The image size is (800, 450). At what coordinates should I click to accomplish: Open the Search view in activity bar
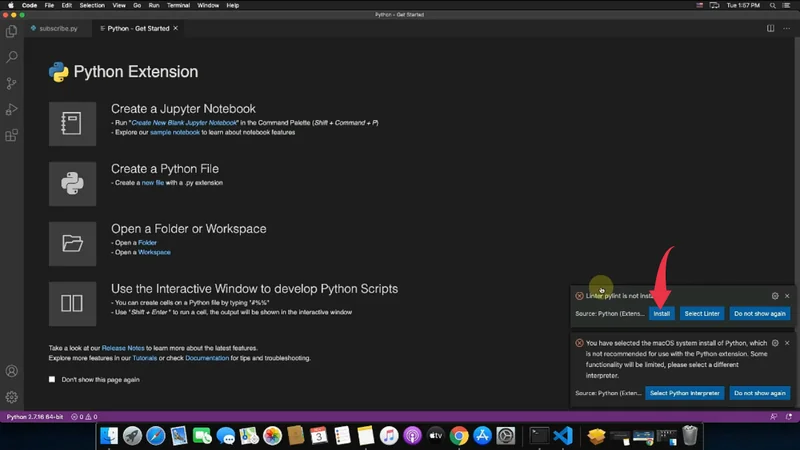click(12, 58)
